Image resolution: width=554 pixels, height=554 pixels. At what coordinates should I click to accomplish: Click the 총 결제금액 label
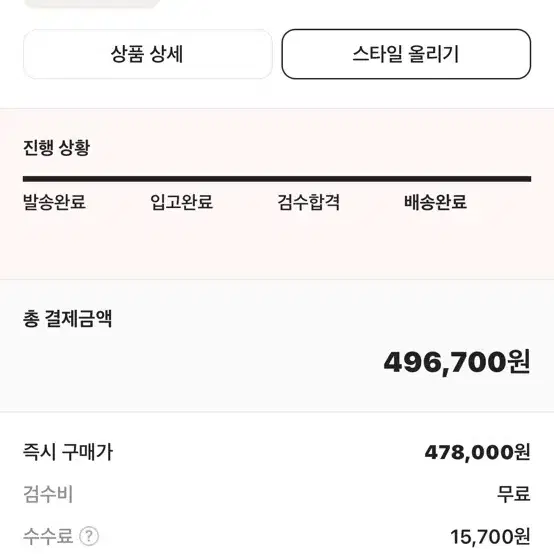click(x=67, y=319)
